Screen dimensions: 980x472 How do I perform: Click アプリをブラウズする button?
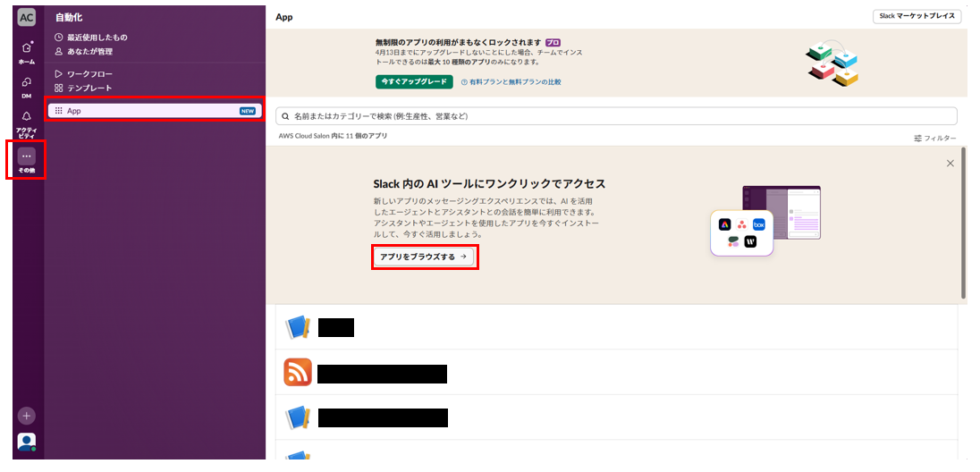pyautogui.click(x=424, y=257)
